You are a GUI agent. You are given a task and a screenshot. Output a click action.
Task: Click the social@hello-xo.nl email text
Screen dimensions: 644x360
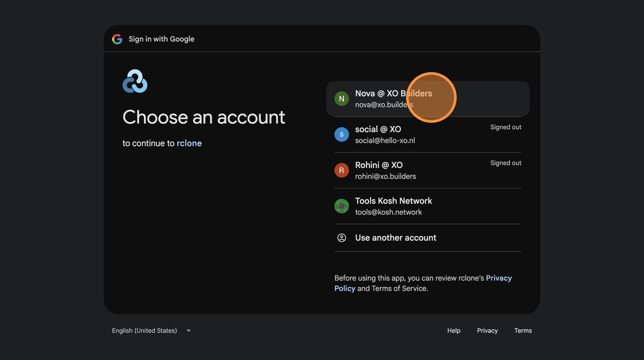click(x=385, y=140)
